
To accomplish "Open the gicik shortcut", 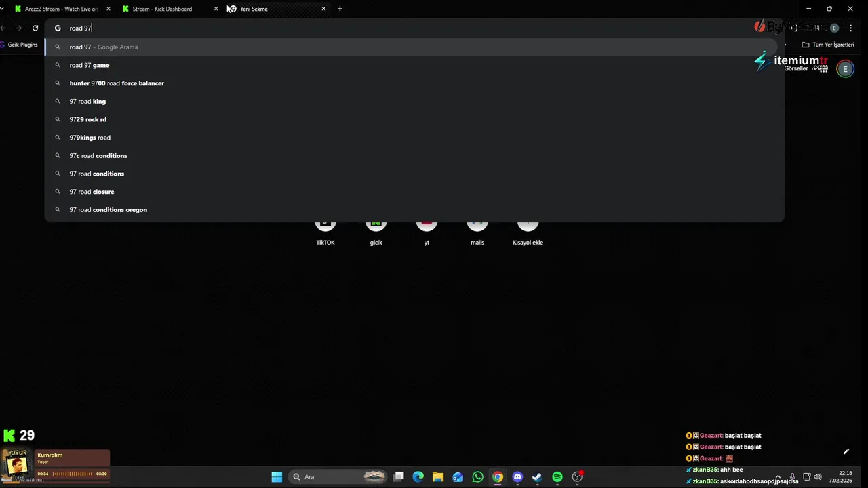I will [376, 232].
